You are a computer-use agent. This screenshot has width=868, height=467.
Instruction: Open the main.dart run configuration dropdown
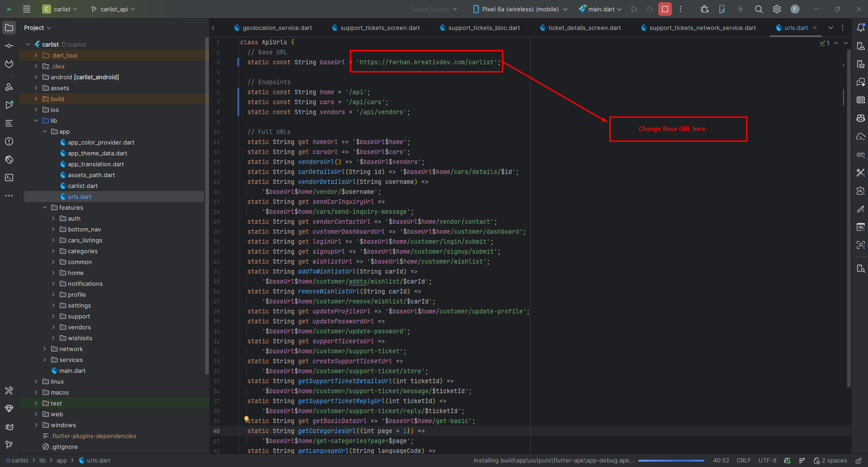[x=601, y=9]
